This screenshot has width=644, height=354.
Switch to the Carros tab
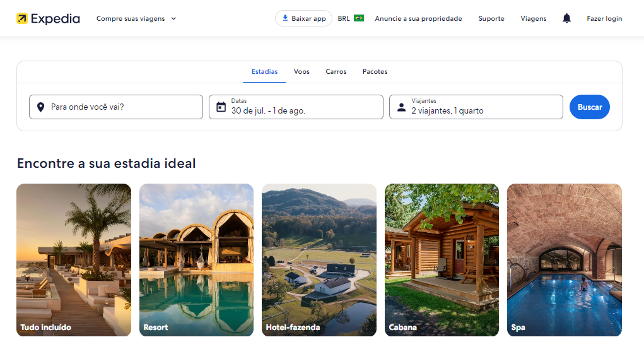click(x=336, y=72)
